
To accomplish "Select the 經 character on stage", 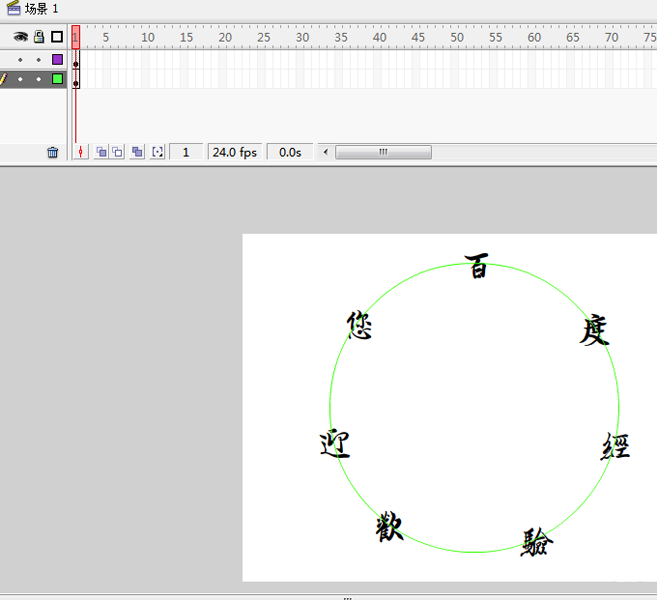I will (615, 446).
